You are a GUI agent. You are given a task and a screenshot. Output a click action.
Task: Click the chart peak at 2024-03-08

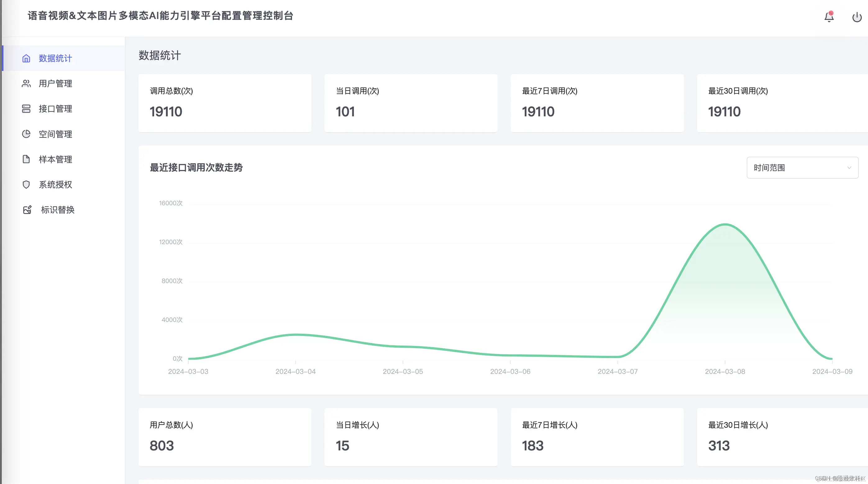pyautogui.click(x=725, y=224)
